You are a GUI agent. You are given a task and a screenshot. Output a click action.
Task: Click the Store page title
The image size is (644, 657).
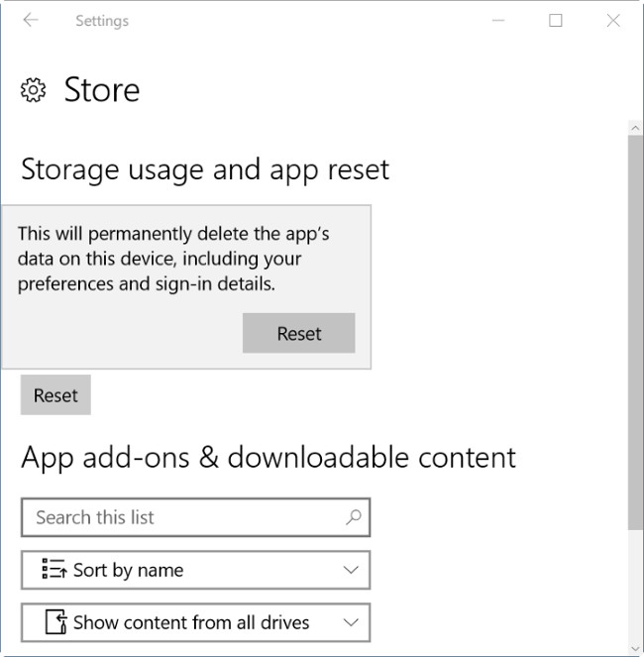click(102, 90)
